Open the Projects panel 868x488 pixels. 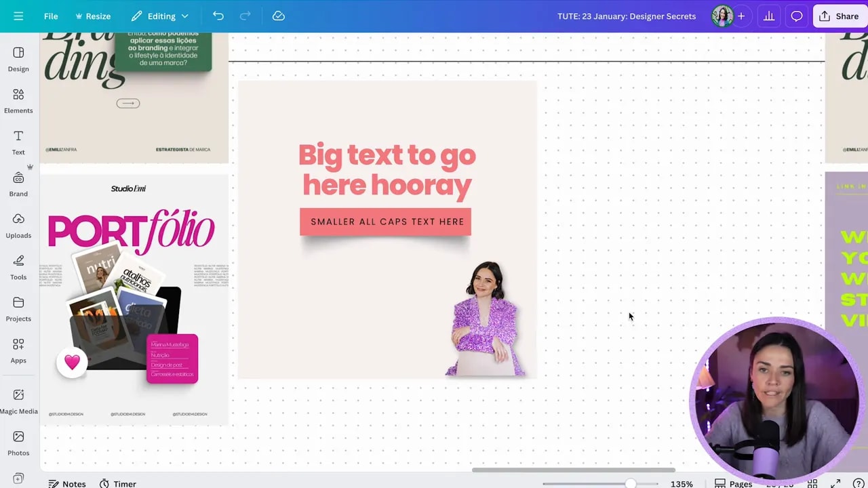[18, 309]
